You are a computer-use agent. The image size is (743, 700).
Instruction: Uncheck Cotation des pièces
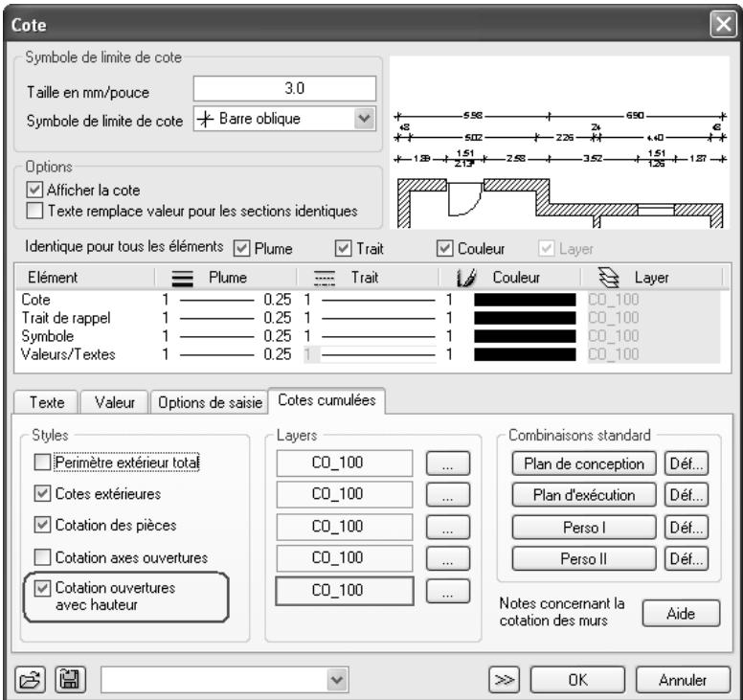(x=42, y=525)
